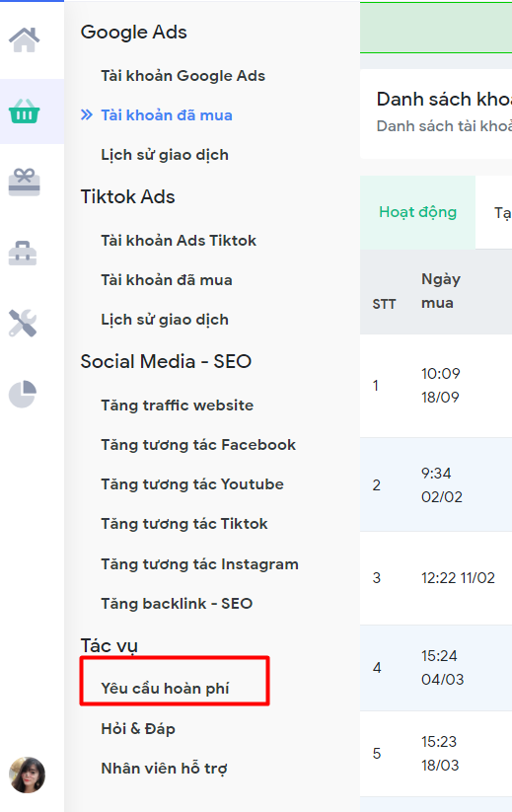Switch to the Hoạt động tab
Screen dimensions: 512x812
click(417, 212)
